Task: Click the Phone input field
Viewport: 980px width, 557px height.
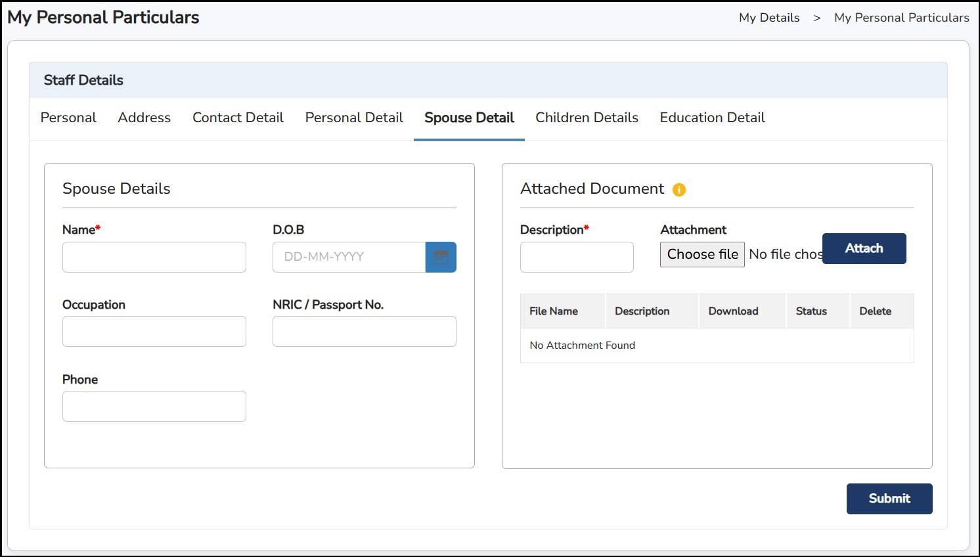Action: [x=154, y=407]
